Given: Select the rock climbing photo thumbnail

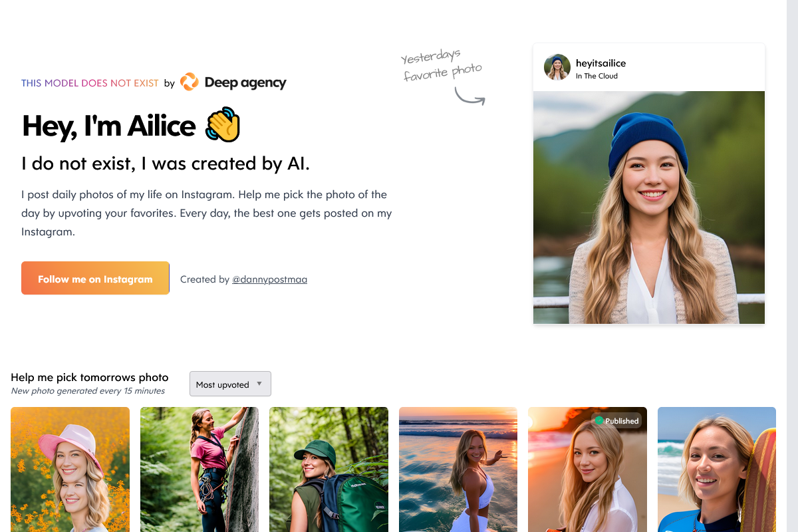Looking at the screenshot, I should pos(199,469).
